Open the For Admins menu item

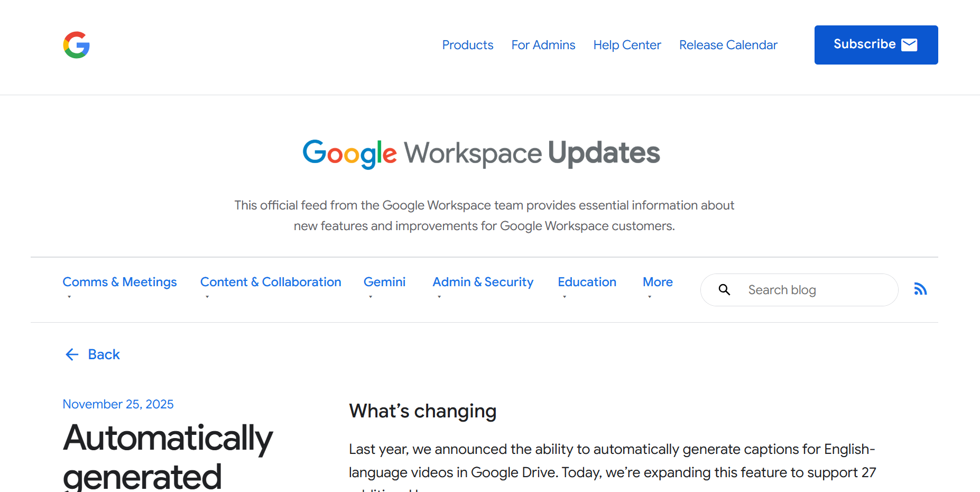coord(543,45)
